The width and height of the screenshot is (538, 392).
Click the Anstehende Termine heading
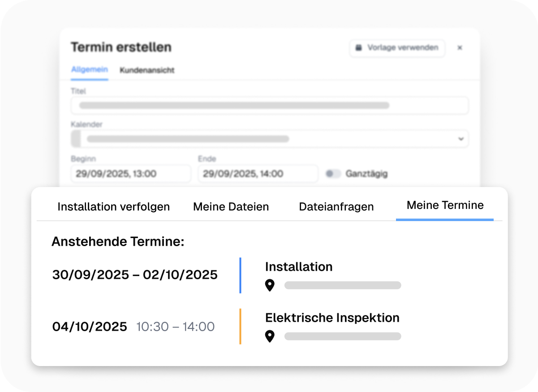point(118,242)
